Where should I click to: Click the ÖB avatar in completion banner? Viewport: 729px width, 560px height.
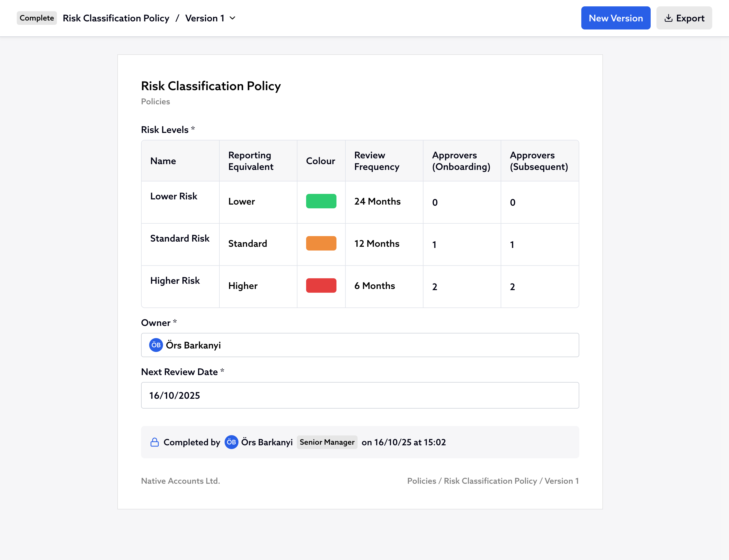pos(231,442)
